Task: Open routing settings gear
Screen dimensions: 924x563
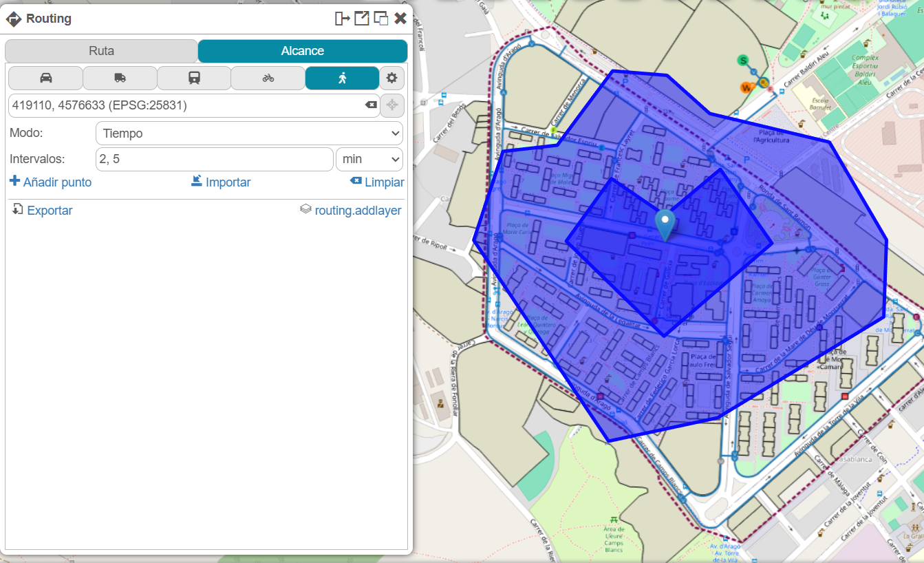Action: 391,78
